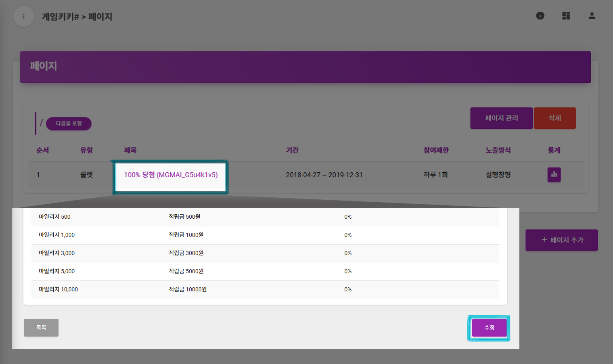The image size is (613, 364).
Task: Click the gray '목록' button
Action: (x=41, y=328)
